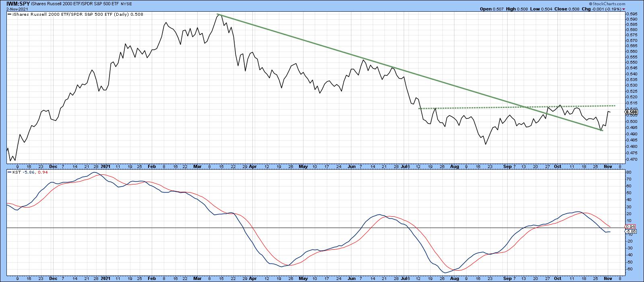Click the KST panel zero horizontal line
This screenshot has height=282, width=644.
[316, 228]
